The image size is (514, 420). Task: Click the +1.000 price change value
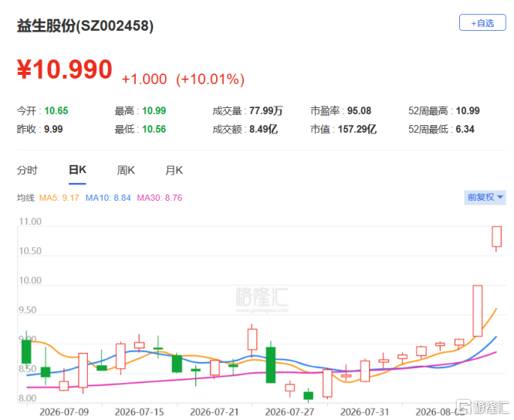144,80
